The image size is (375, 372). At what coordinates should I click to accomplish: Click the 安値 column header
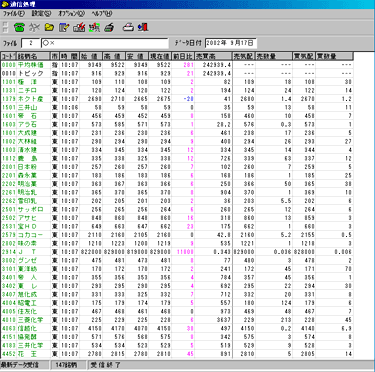coord(137,56)
